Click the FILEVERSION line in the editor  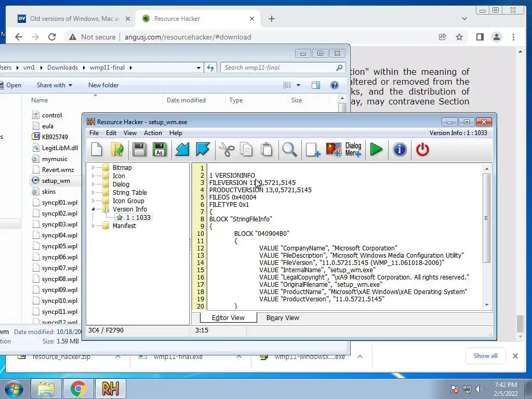(x=252, y=182)
